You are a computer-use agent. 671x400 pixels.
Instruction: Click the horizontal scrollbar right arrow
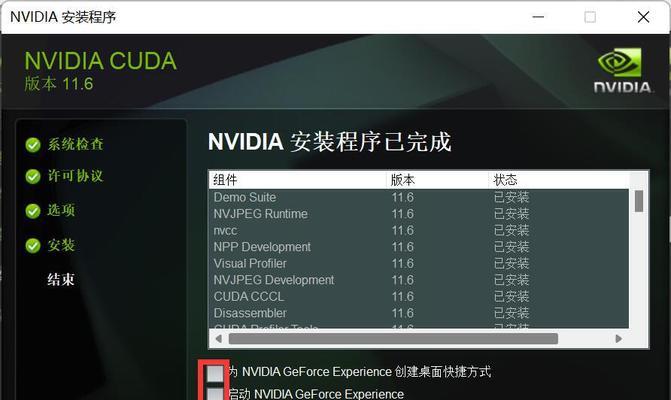(618, 339)
